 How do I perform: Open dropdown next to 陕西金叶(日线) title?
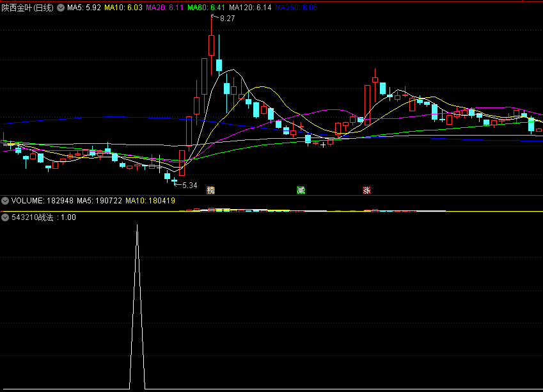pyautogui.click(x=61, y=8)
